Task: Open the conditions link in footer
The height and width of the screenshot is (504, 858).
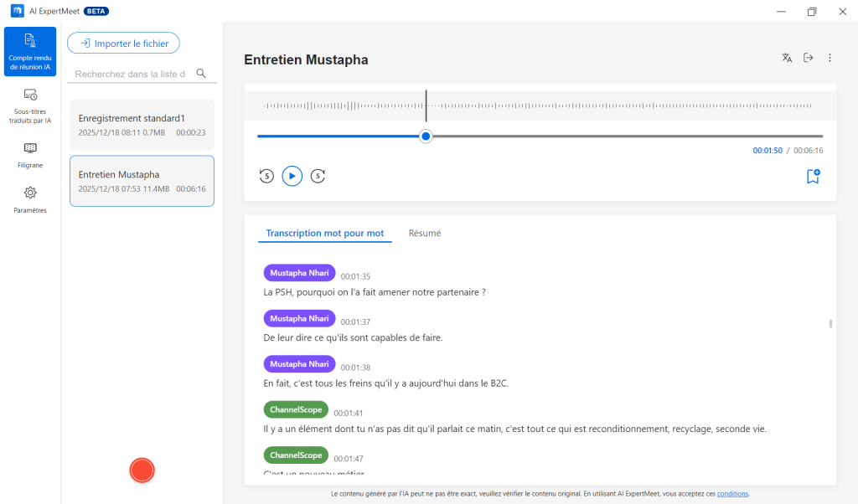Action: (x=732, y=494)
